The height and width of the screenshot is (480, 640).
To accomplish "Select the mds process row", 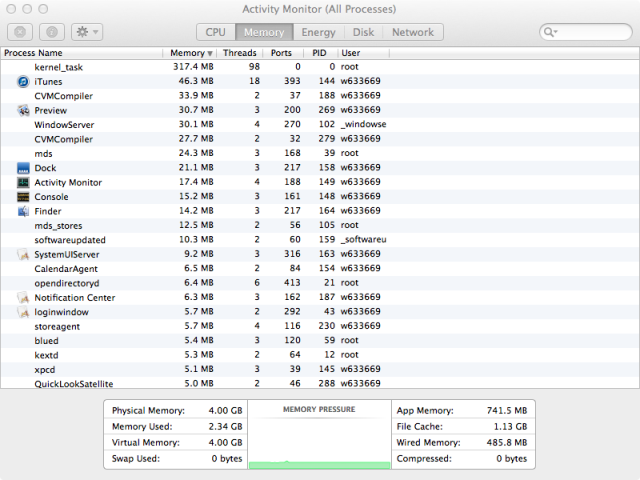I will pyautogui.click(x=320, y=153).
